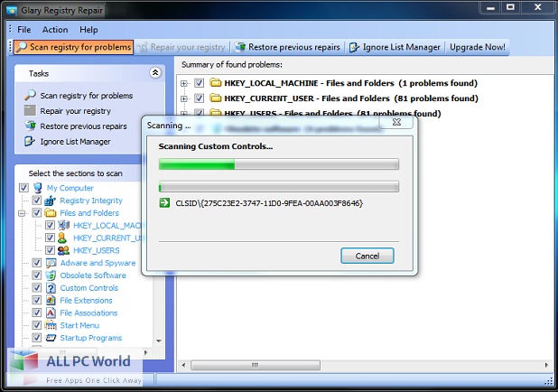
Task: Select Start Menu in sections tree
Action: [79, 325]
